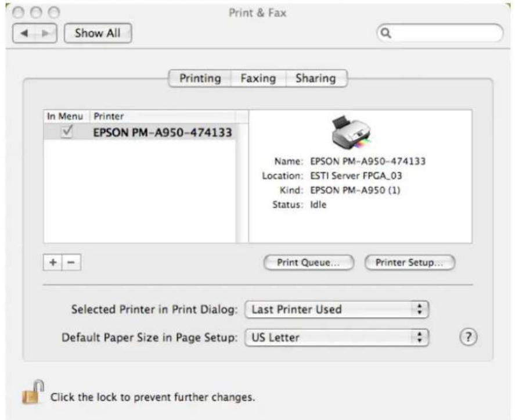Zoom the Print & Fax window
515x420 pixels.
[54, 13]
